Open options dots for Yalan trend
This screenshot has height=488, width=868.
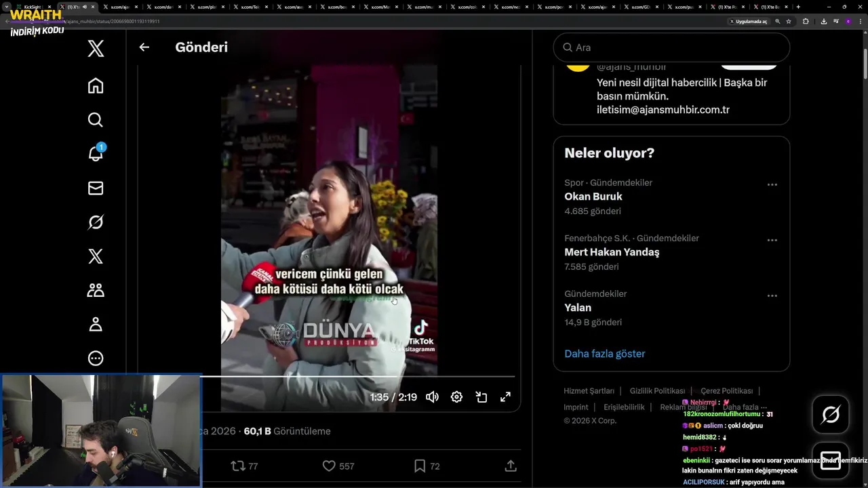tap(772, 296)
